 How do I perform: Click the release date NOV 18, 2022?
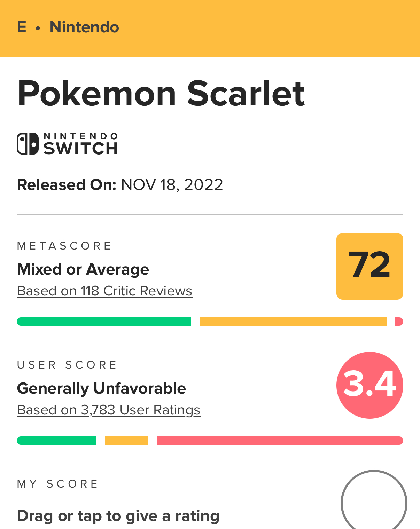[x=172, y=185]
